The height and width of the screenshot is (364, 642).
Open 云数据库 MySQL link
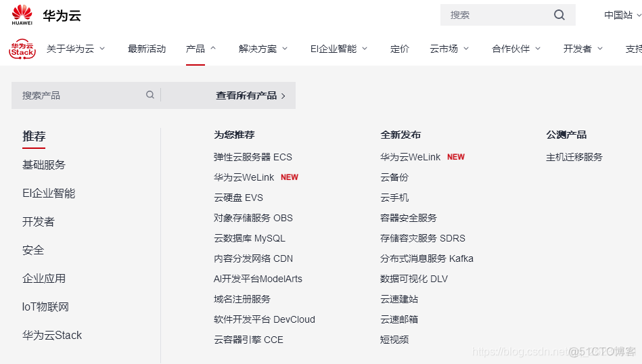[250, 238]
